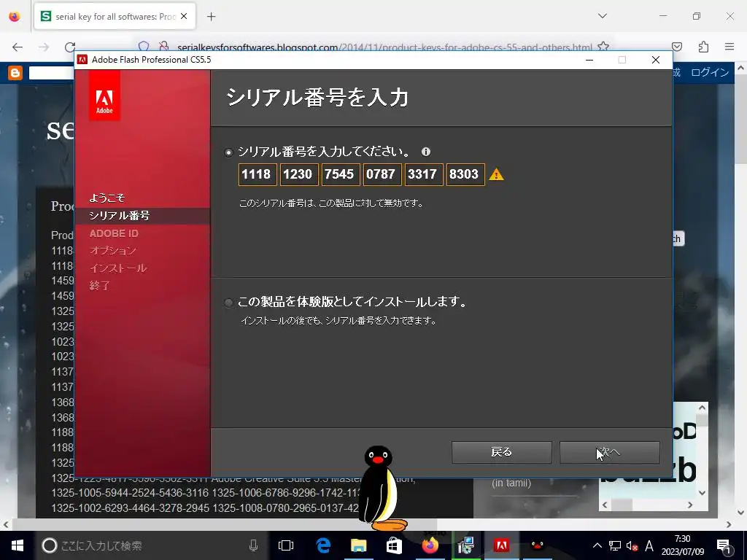
Task: Open Firefox Pocket save icon
Action: 677,47
